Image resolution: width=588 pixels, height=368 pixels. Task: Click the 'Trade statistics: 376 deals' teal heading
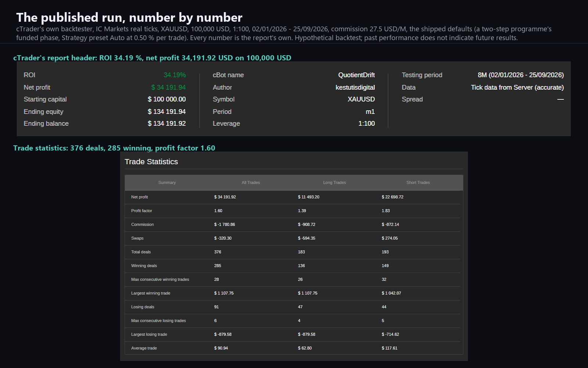[x=114, y=148]
